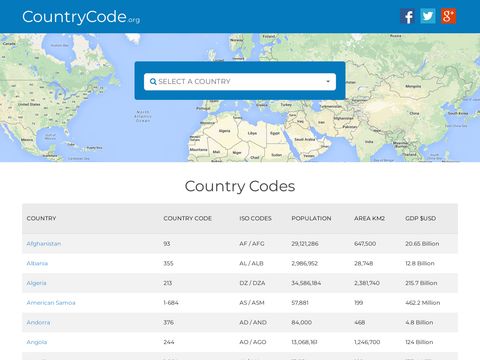Select Andorra GDP 4.8 Billion
Viewport: 480px width, 360px height.
pyautogui.click(x=419, y=322)
